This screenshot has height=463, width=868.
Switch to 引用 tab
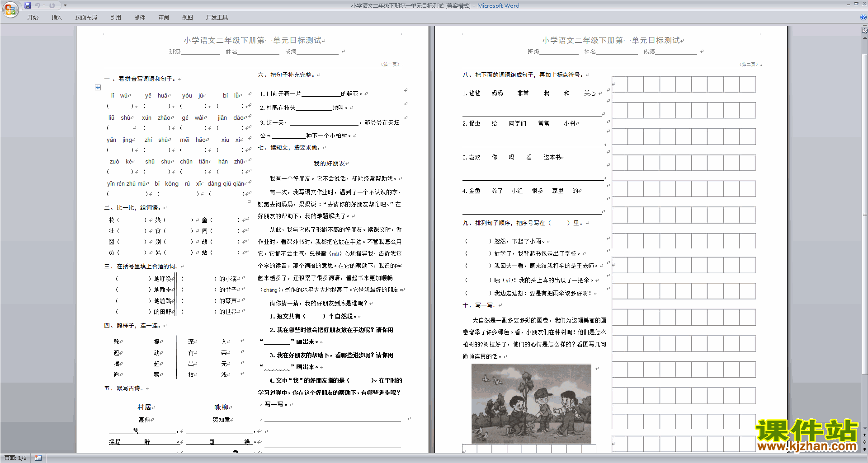116,18
